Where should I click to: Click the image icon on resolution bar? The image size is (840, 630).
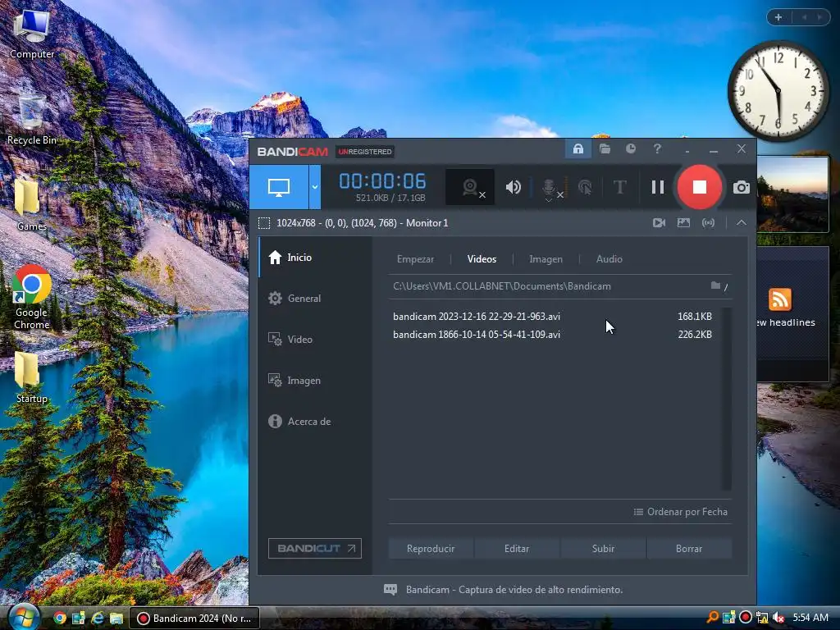pyautogui.click(x=683, y=223)
